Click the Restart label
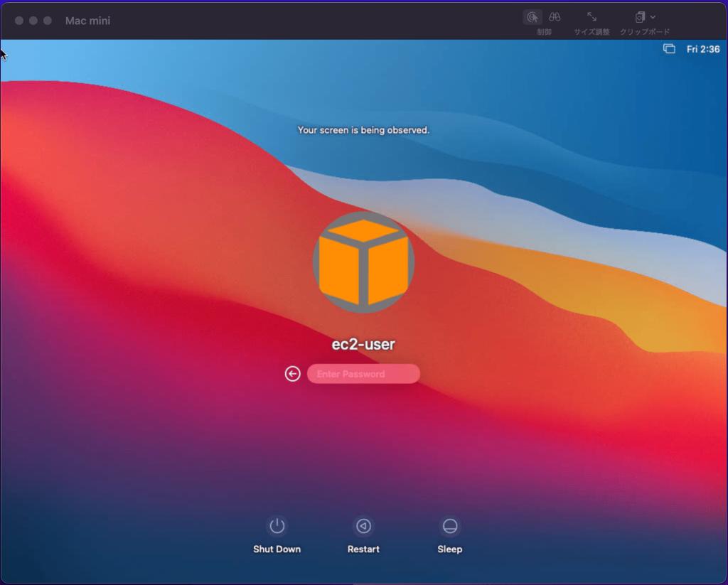Image resolution: width=728 pixels, height=585 pixels. click(363, 549)
